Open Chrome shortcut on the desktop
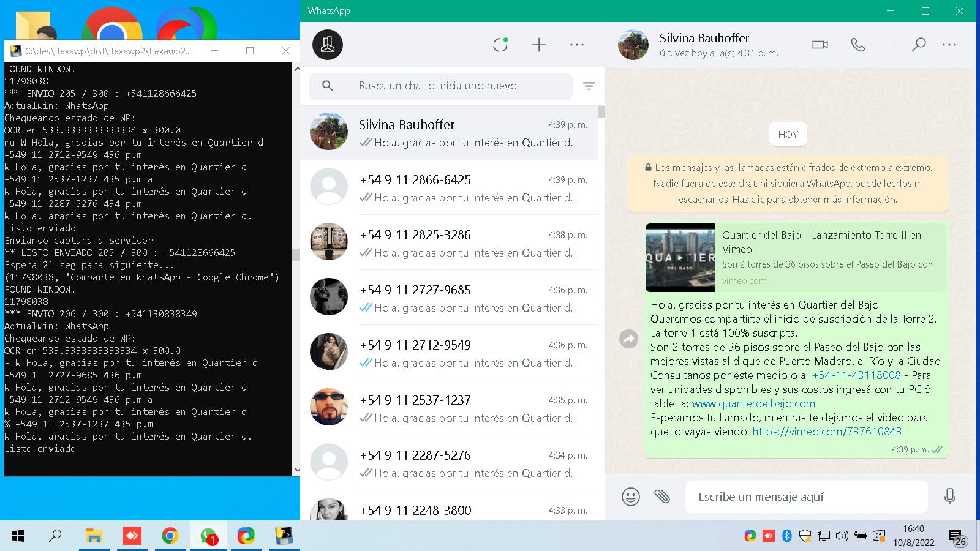 (112, 24)
